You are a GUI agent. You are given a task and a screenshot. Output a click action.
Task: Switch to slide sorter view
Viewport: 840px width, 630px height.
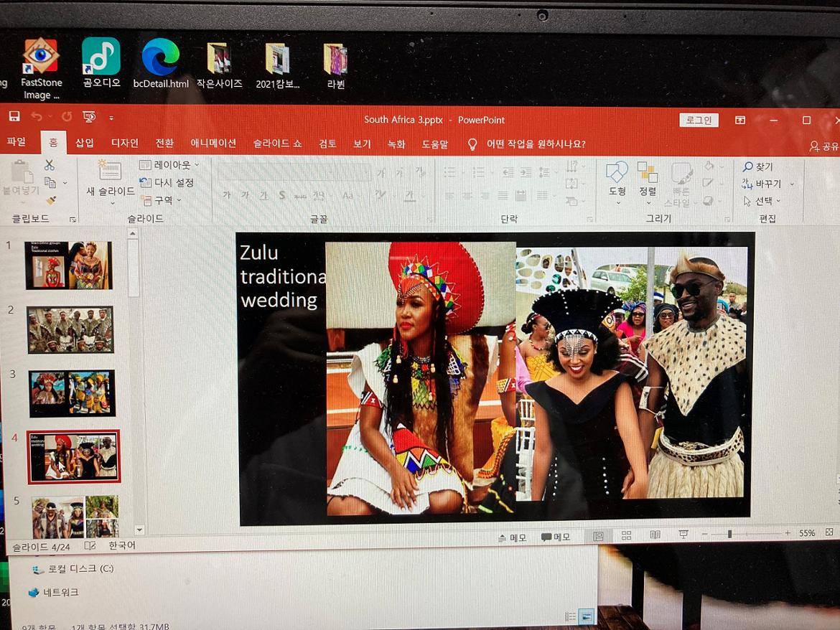pos(626,535)
